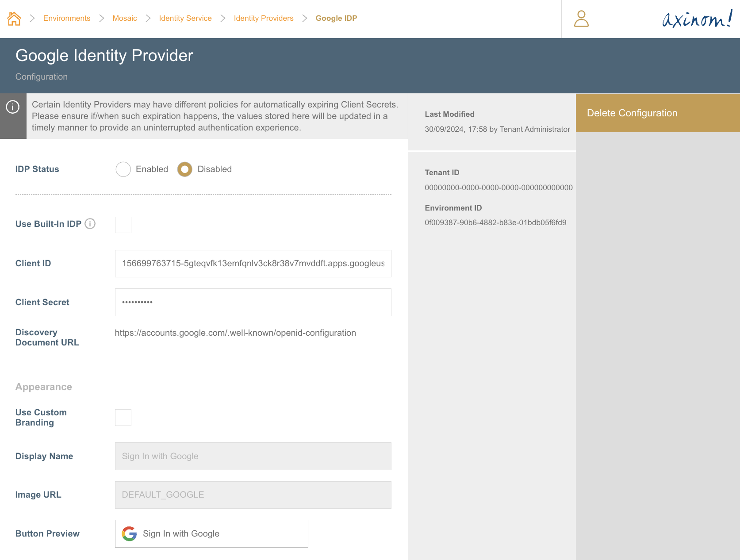Click inside the Client ID field

[253, 263]
